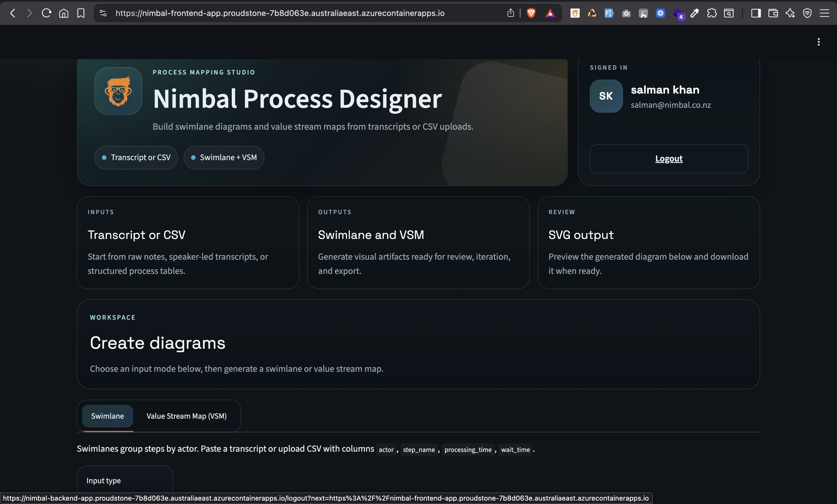
Task: Open Brave Shields lion icon
Action: (x=531, y=13)
